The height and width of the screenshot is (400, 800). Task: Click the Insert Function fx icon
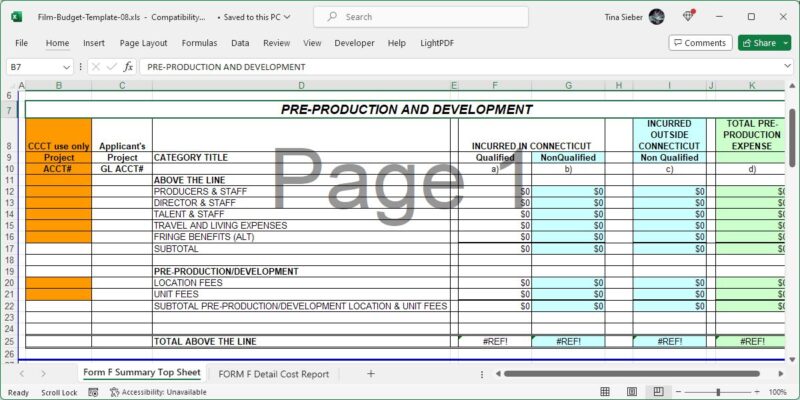click(129, 67)
